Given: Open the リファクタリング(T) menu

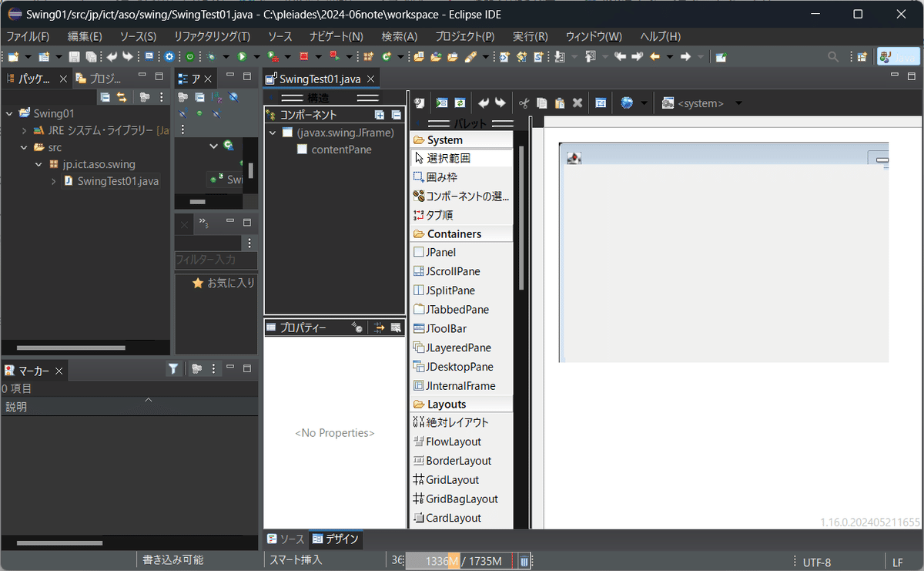Looking at the screenshot, I should point(212,36).
